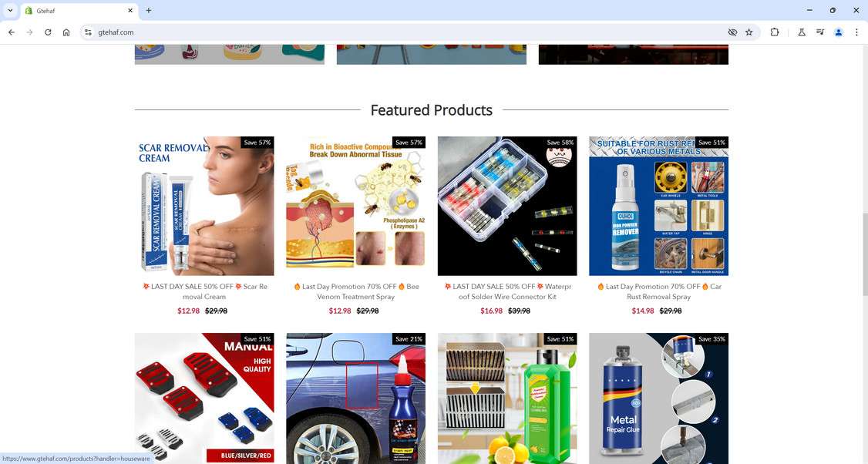
Task: Open a new tab with the plus button
Action: (148, 10)
